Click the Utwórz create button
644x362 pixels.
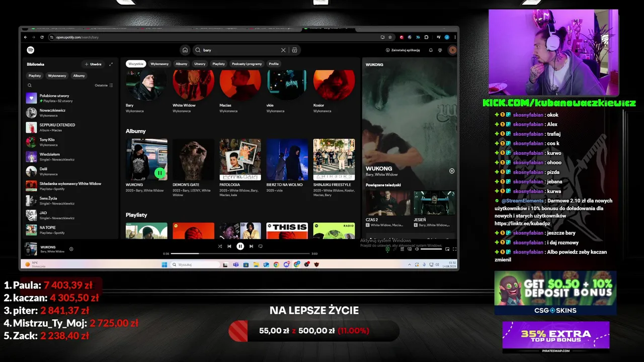(93, 64)
